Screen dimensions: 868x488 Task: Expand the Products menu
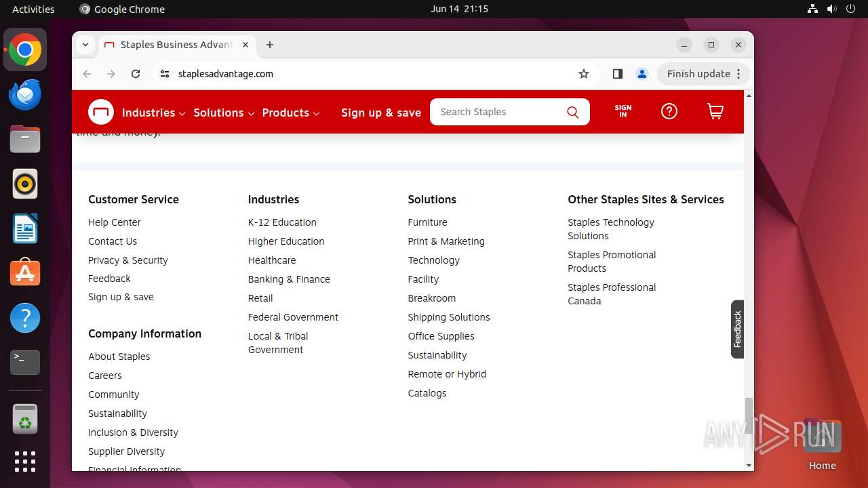(x=291, y=113)
